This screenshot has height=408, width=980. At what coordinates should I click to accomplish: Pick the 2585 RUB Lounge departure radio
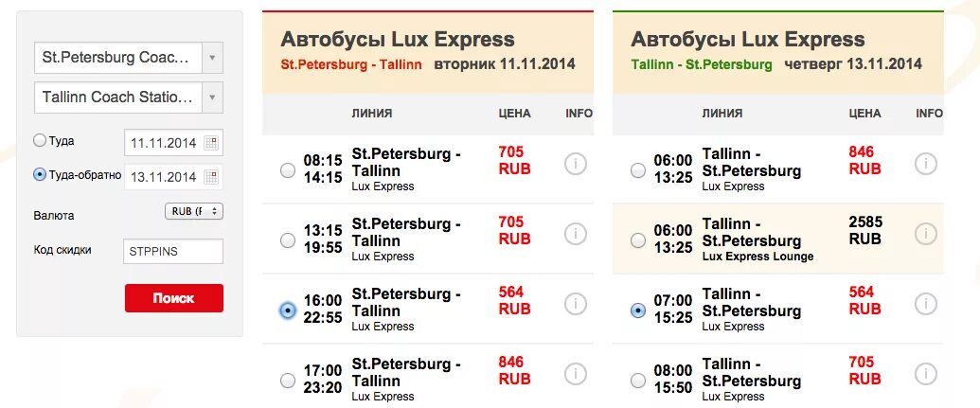[638, 240]
